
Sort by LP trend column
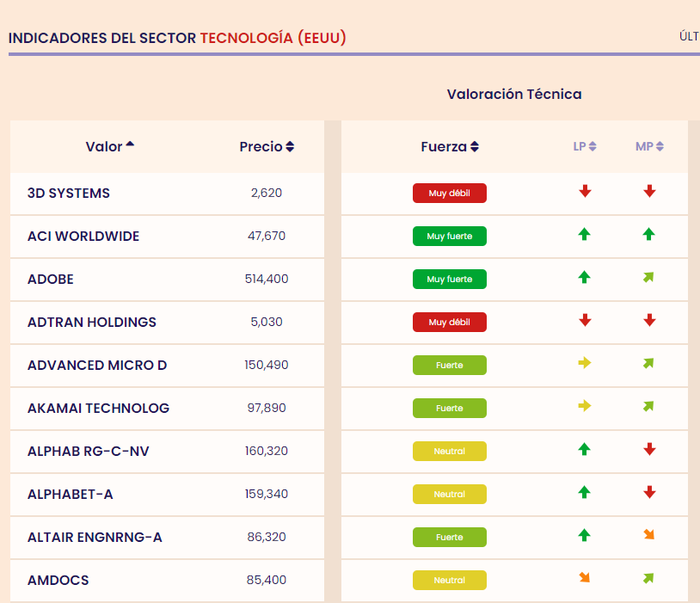pyautogui.click(x=585, y=146)
